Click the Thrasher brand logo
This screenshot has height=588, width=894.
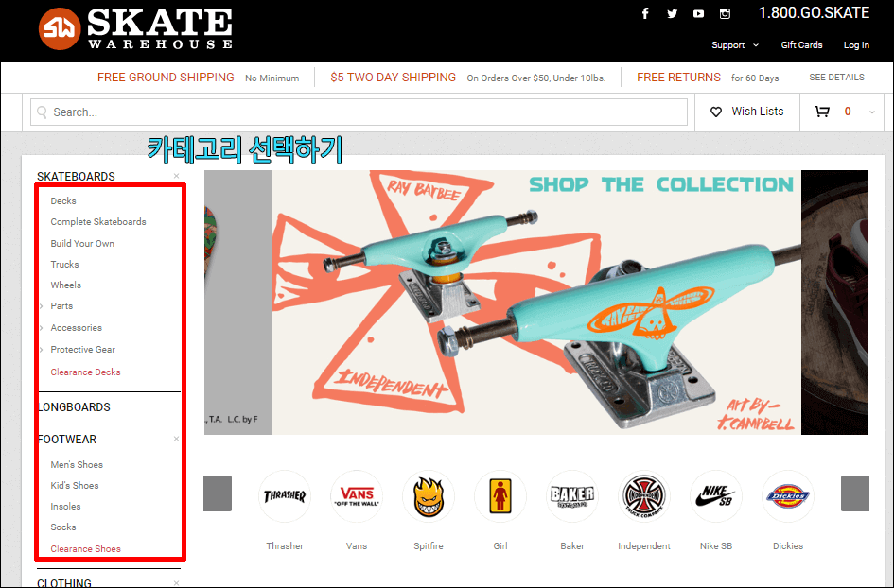click(285, 496)
